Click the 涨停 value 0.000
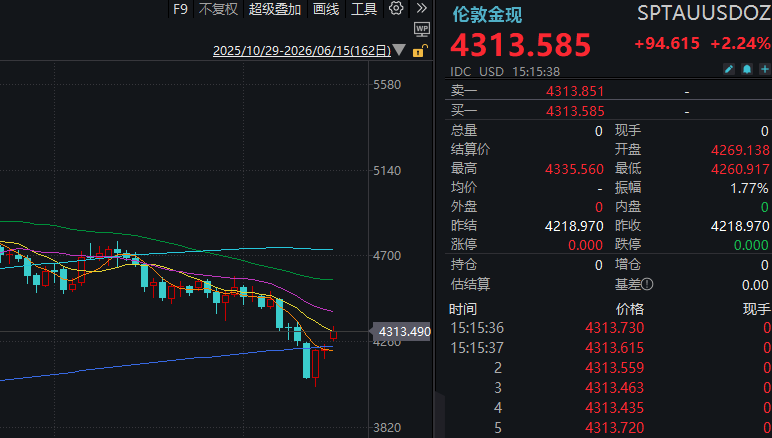 click(x=585, y=245)
